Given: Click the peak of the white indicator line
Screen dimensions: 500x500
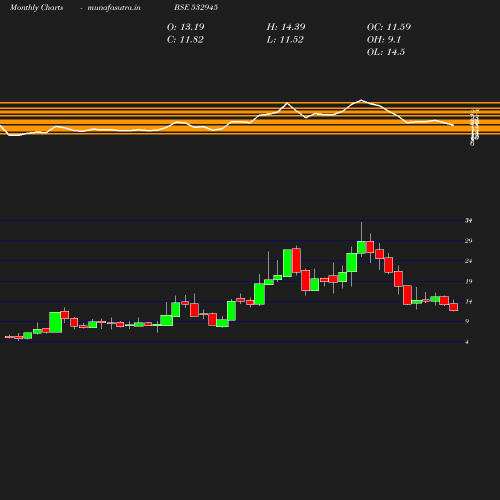Looking at the screenshot, I should pyautogui.click(x=361, y=100).
